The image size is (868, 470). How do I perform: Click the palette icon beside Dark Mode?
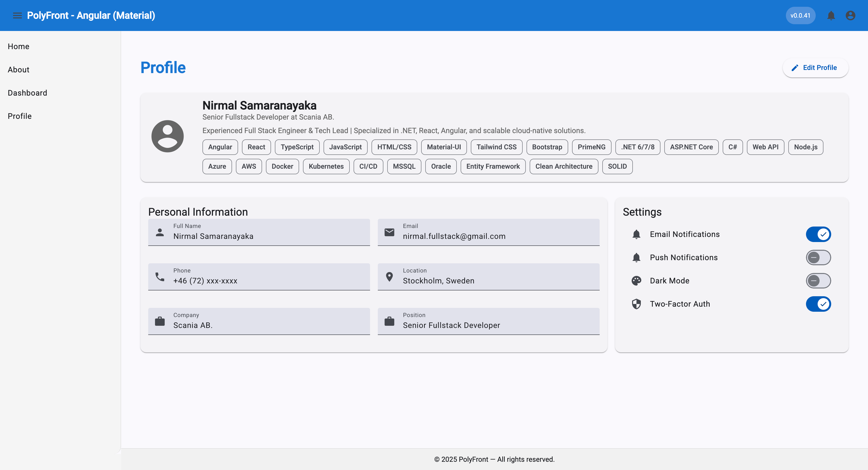[x=636, y=281]
